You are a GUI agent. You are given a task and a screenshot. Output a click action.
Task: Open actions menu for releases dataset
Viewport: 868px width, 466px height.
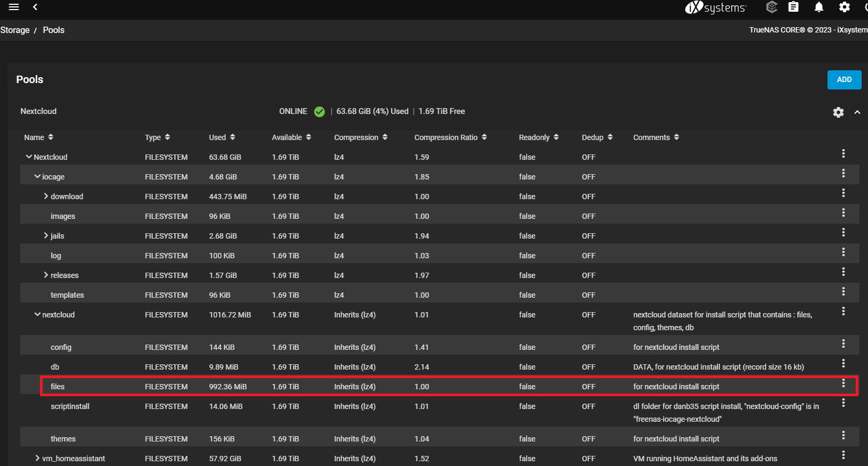(844, 272)
